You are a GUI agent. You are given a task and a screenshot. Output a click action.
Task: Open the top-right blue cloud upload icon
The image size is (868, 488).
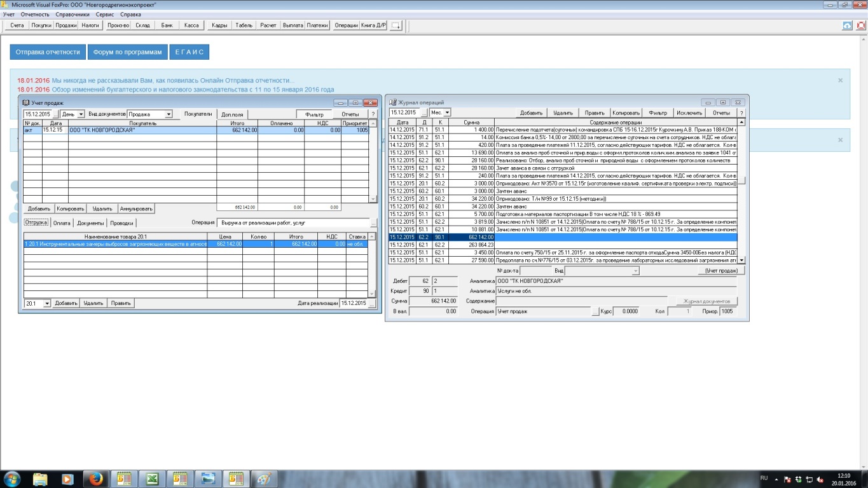847,25
